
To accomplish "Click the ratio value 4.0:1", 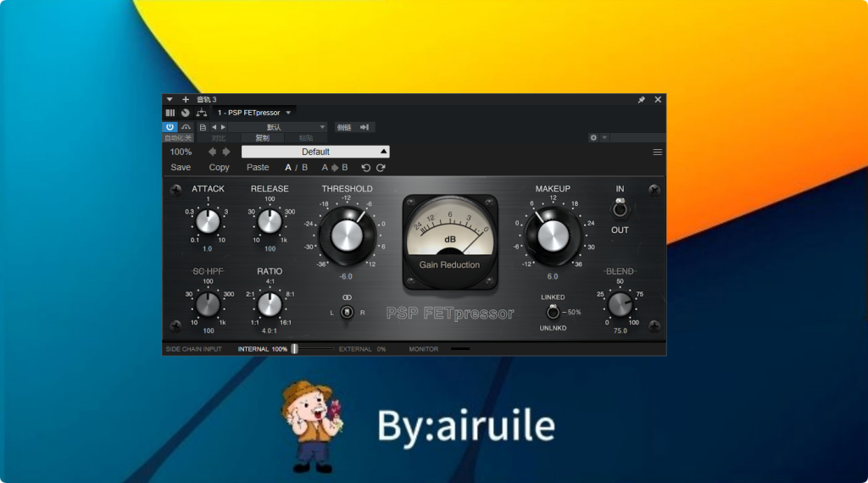I will [270, 330].
